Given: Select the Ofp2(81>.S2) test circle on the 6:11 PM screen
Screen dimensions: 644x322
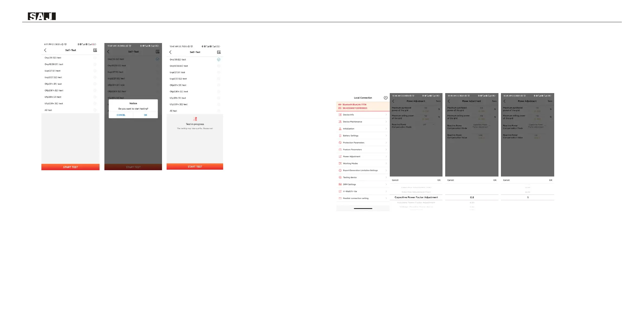Looking at the screenshot, I should pos(95,90).
